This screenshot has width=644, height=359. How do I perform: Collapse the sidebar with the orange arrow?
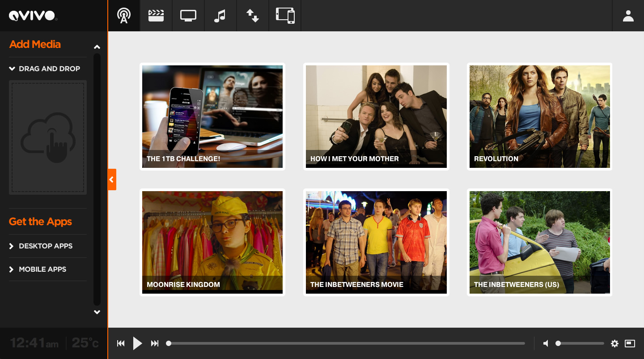(112, 179)
